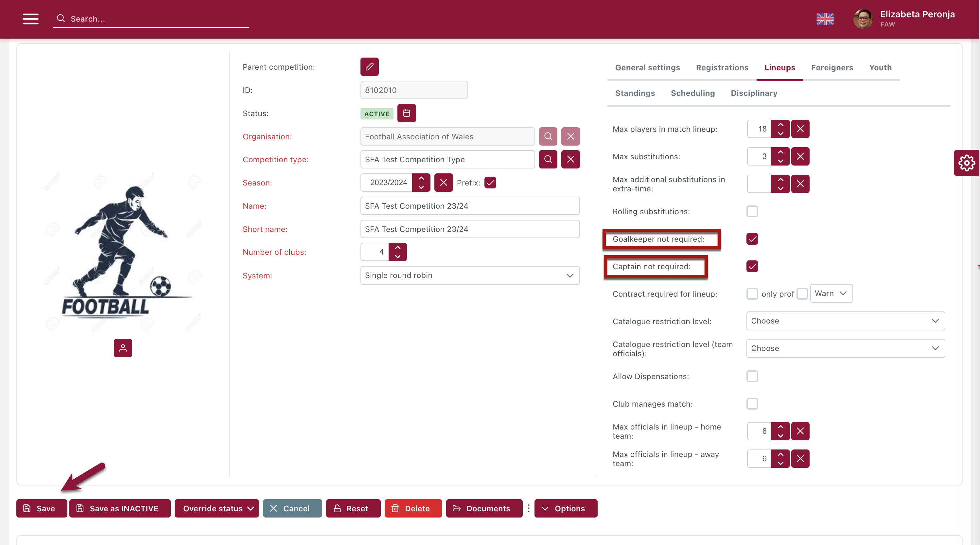This screenshot has height=545, width=980.
Task: Open the settings gear side panel
Action: click(966, 163)
